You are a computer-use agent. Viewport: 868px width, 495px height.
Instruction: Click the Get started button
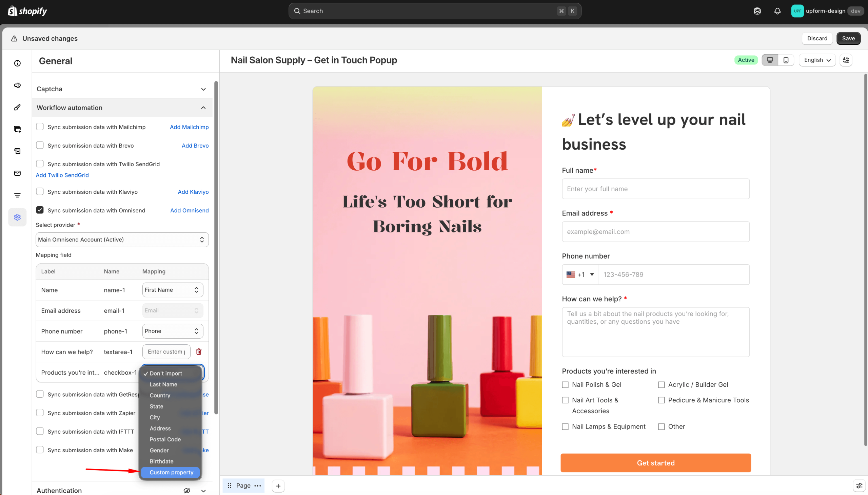point(656,463)
